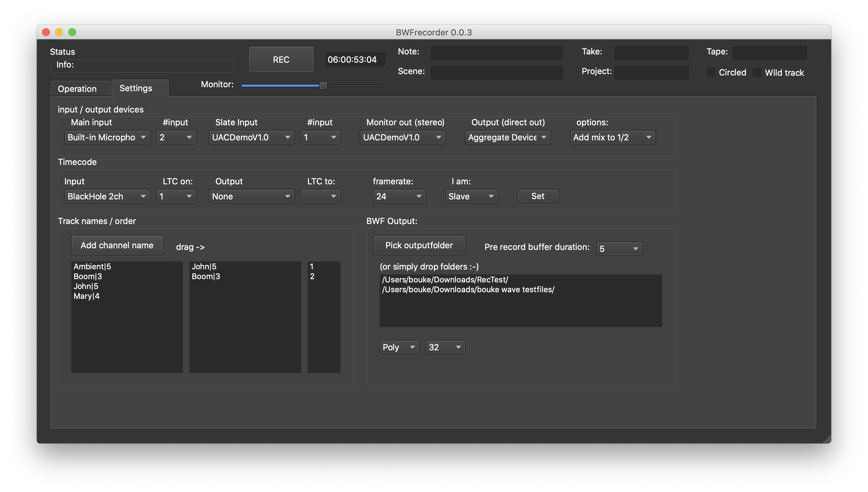Open the Add mix to 1/2 options dropdown
868x492 pixels.
[612, 137]
